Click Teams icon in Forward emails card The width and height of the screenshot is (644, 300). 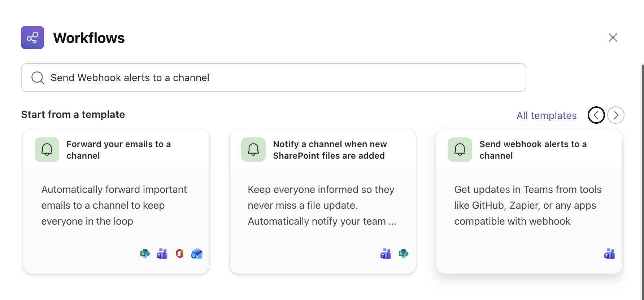tap(162, 254)
